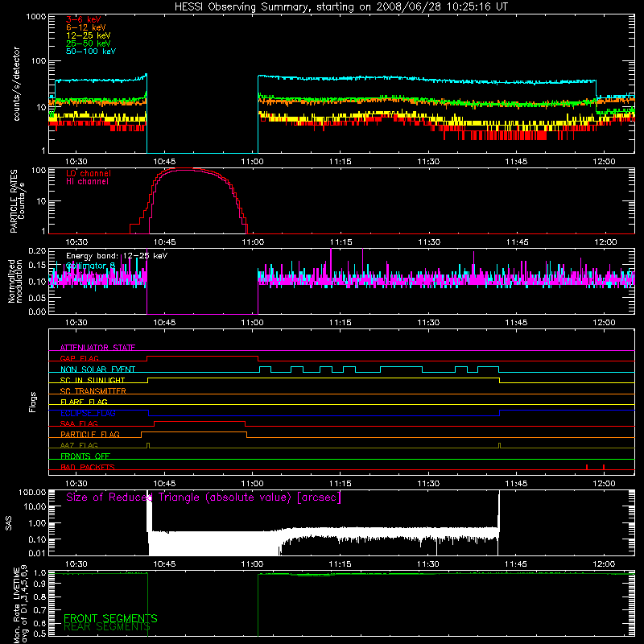The image size is (644, 644).
Task: Click the Normalized modulation axis title
Action: click(x=15, y=281)
